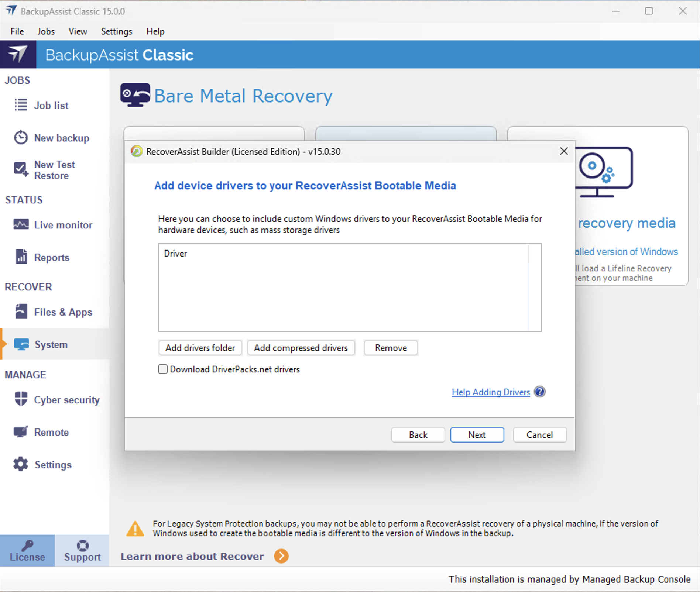Click the Driver column header

point(176,254)
